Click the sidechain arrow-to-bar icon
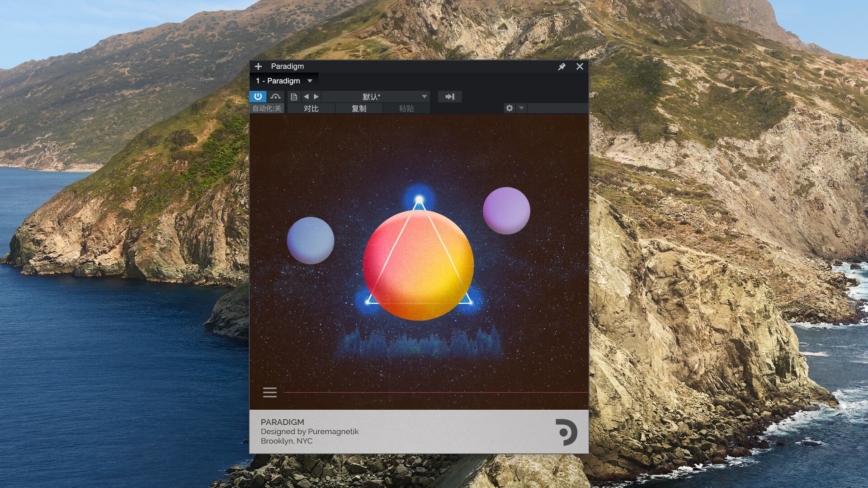This screenshot has height=488, width=868. [450, 97]
